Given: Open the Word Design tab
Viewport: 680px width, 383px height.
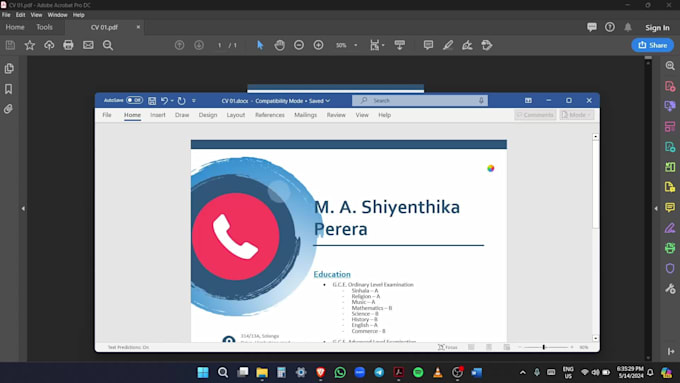Looking at the screenshot, I should pyautogui.click(x=208, y=115).
